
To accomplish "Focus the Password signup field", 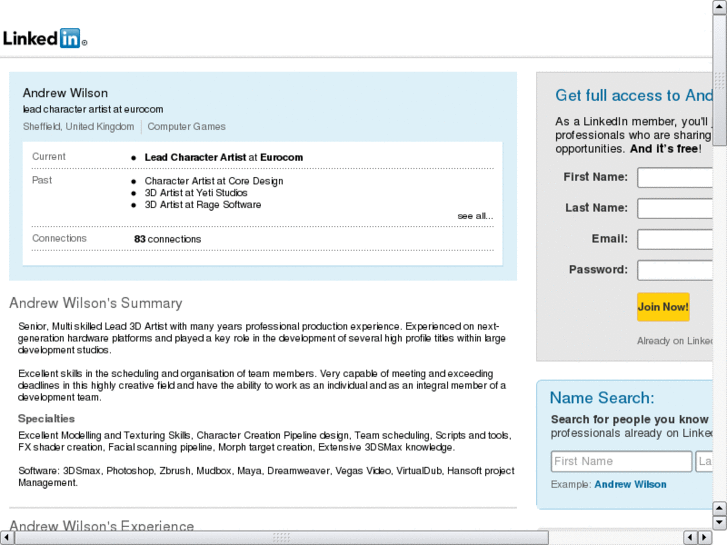I will (x=675, y=270).
